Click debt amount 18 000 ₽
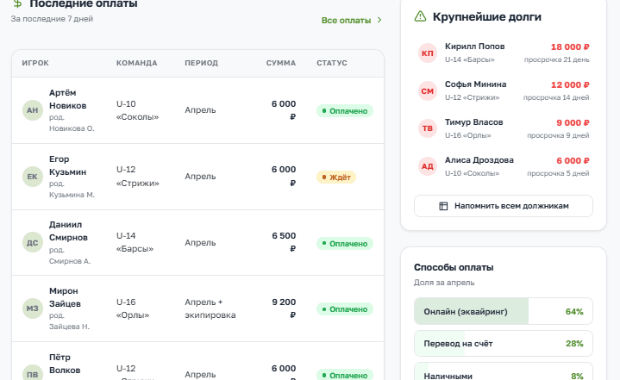The width and height of the screenshot is (620, 380). coord(570,47)
